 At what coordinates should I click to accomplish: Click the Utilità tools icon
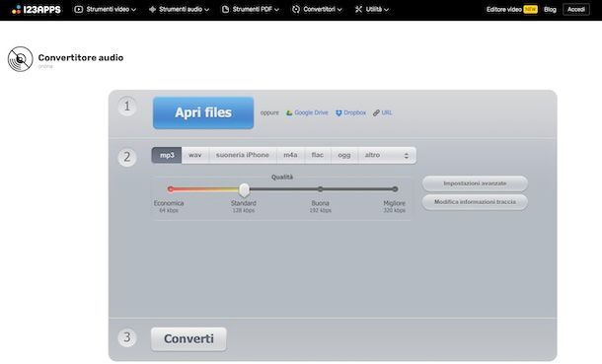(358, 9)
